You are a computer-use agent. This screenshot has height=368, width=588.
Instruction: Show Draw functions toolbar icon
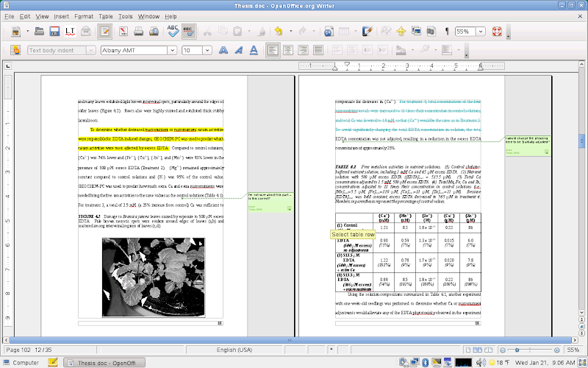367,32
